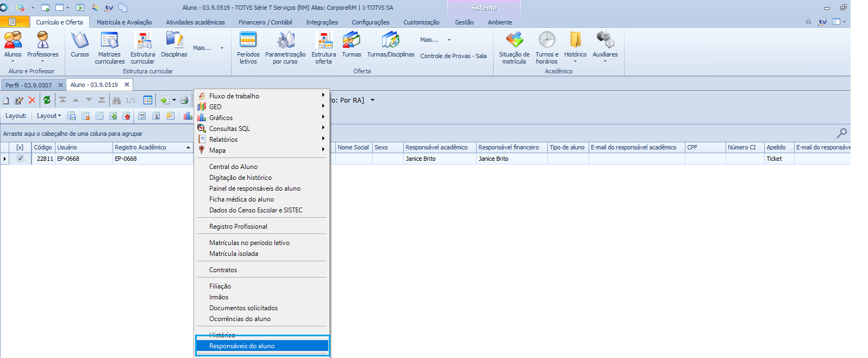The width and height of the screenshot is (868, 358).
Task: Close the Perfil - 03.9.0507 tab
Action: point(60,85)
